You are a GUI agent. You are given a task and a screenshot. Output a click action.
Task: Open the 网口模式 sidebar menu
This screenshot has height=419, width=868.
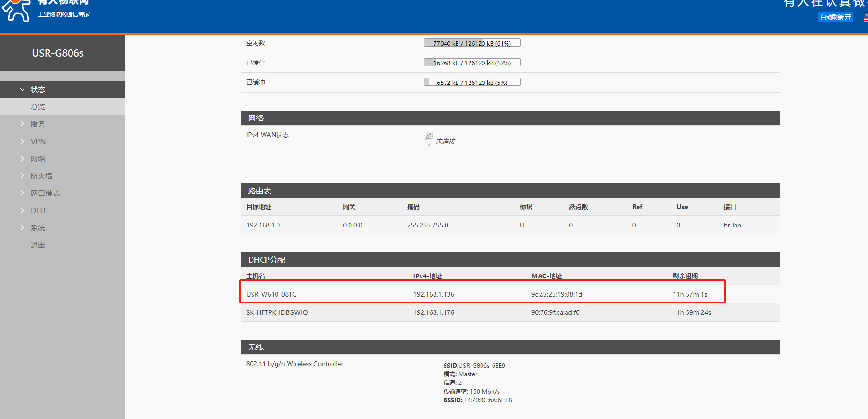pyautogui.click(x=45, y=193)
